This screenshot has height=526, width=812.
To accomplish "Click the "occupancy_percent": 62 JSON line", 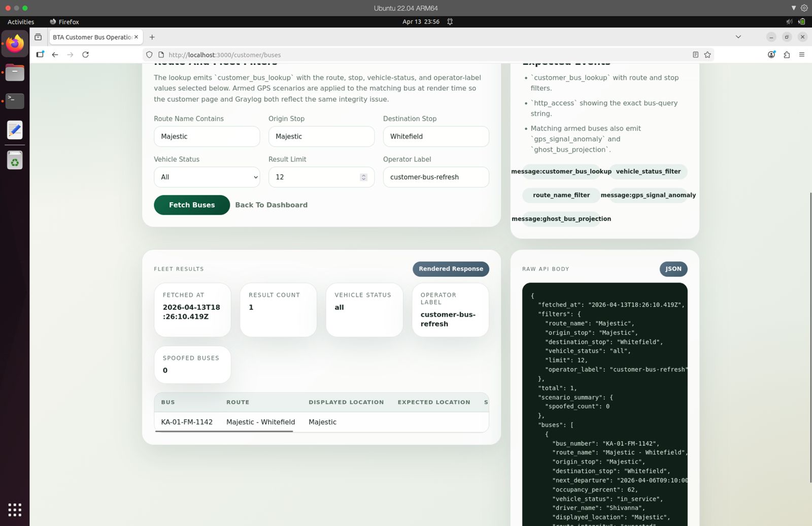I will 595,490.
